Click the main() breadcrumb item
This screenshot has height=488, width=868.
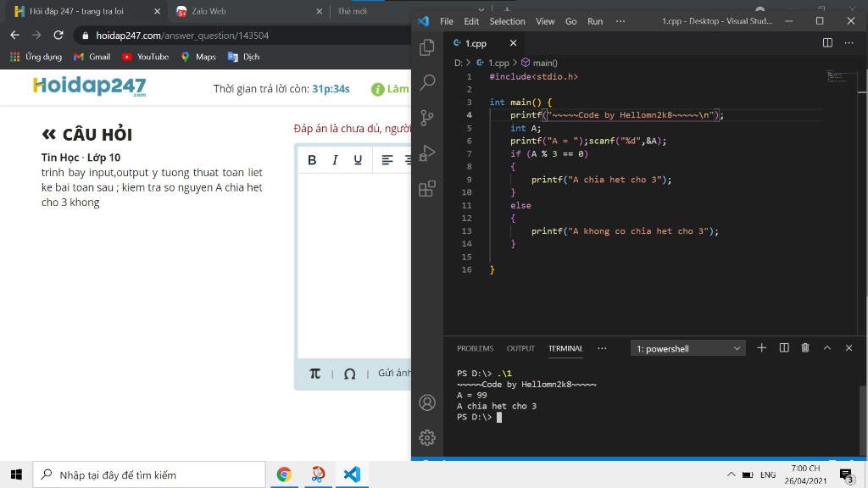(540, 63)
